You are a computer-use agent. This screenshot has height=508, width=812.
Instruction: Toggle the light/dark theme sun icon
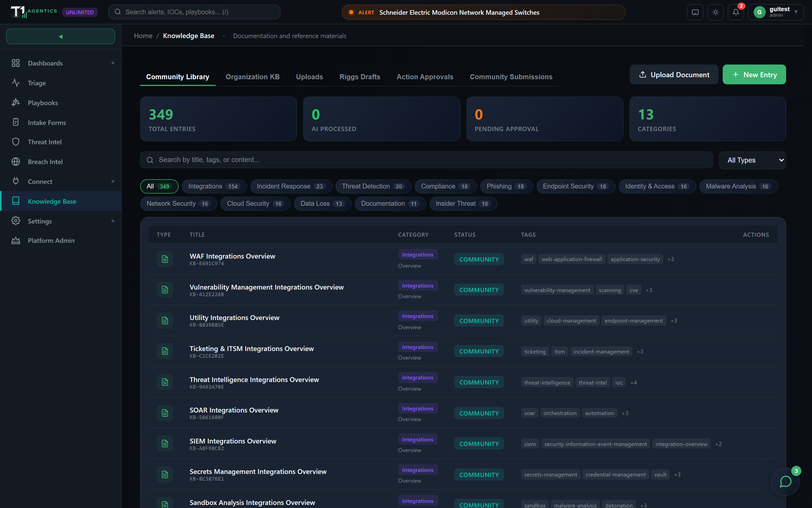[x=715, y=12]
